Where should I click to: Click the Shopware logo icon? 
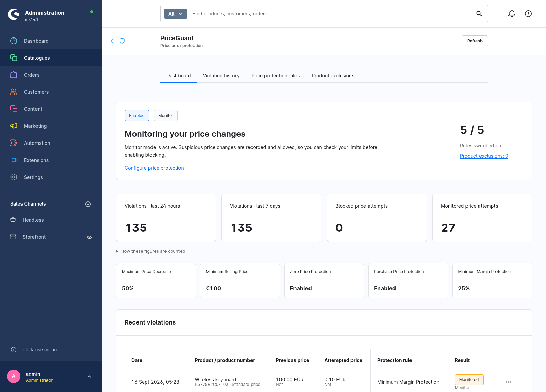14,14
